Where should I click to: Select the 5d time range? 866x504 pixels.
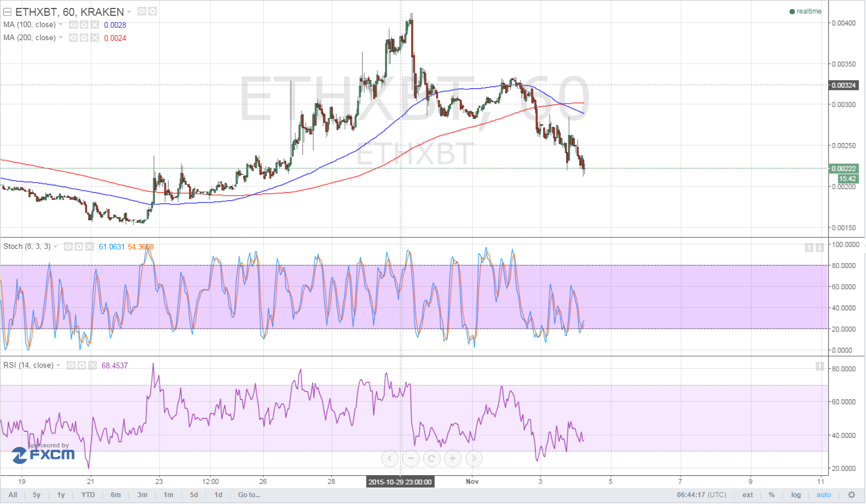coord(194,495)
